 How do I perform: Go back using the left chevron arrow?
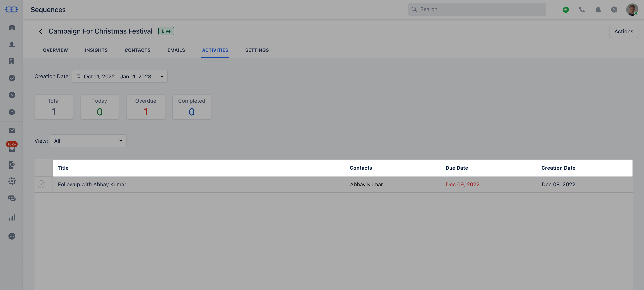tap(41, 31)
